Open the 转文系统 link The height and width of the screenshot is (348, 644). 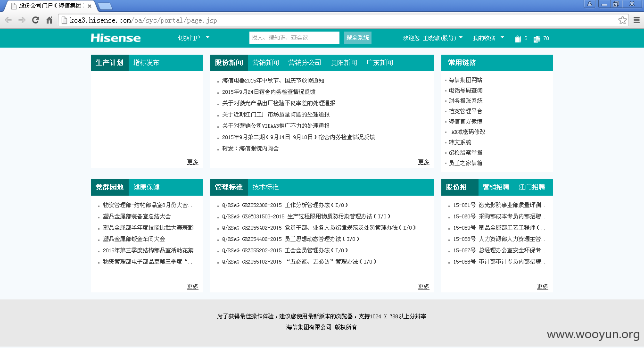coord(460,142)
